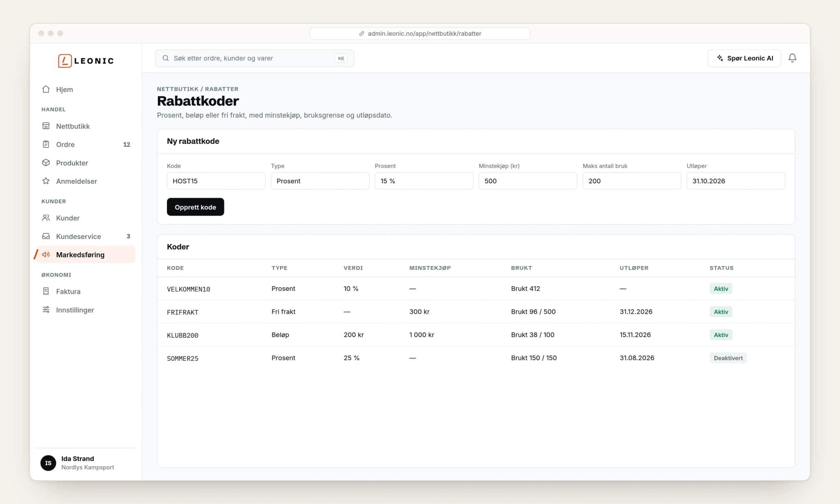
Task: Click the Nettbutikk storefront icon
Action: [x=46, y=126]
